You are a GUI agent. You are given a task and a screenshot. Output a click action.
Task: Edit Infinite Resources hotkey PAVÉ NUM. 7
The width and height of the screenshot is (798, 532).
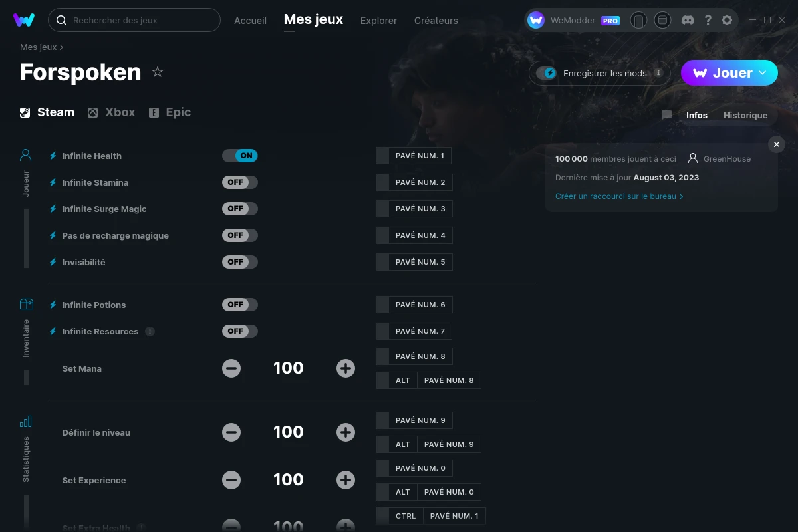[414, 331]
